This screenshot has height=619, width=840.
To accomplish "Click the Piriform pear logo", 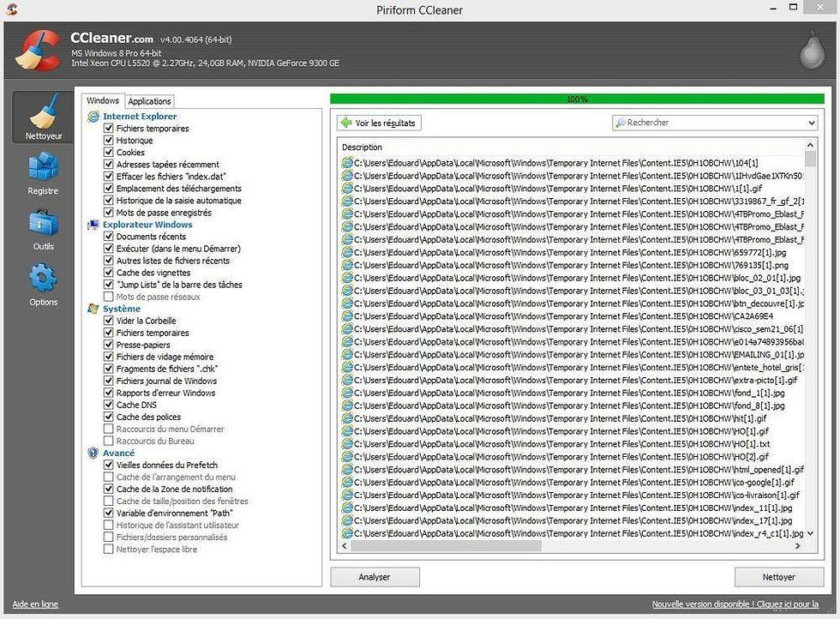I will (x=813, y=51).
